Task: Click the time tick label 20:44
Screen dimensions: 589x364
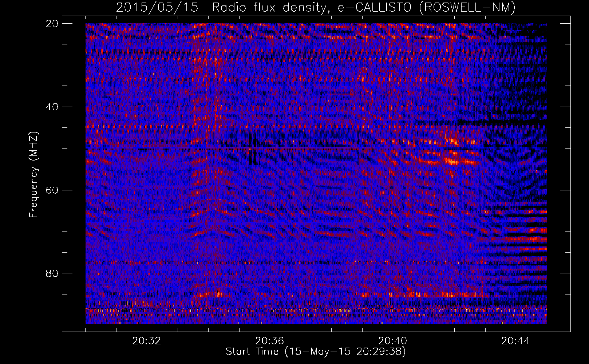Action: (516, 341)
